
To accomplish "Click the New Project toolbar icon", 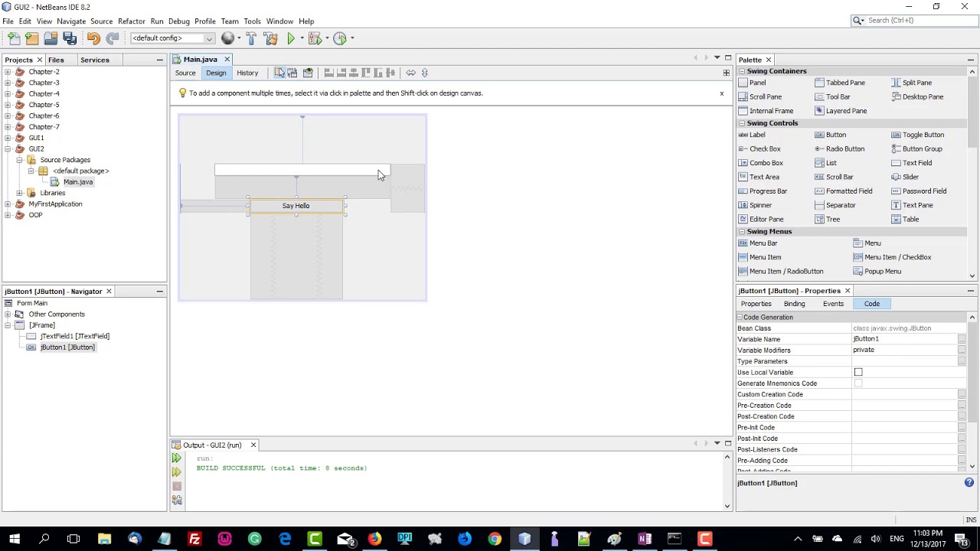I will coord(31,38).
